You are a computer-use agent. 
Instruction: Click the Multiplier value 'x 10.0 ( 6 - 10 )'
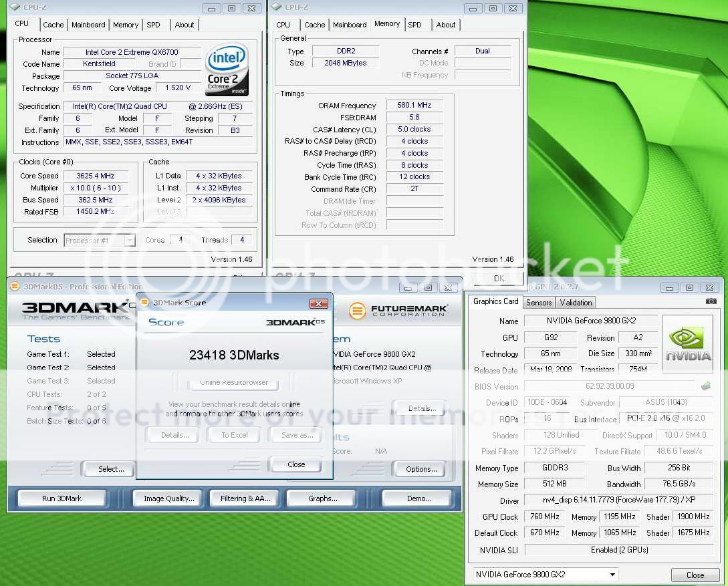point(95,188)
